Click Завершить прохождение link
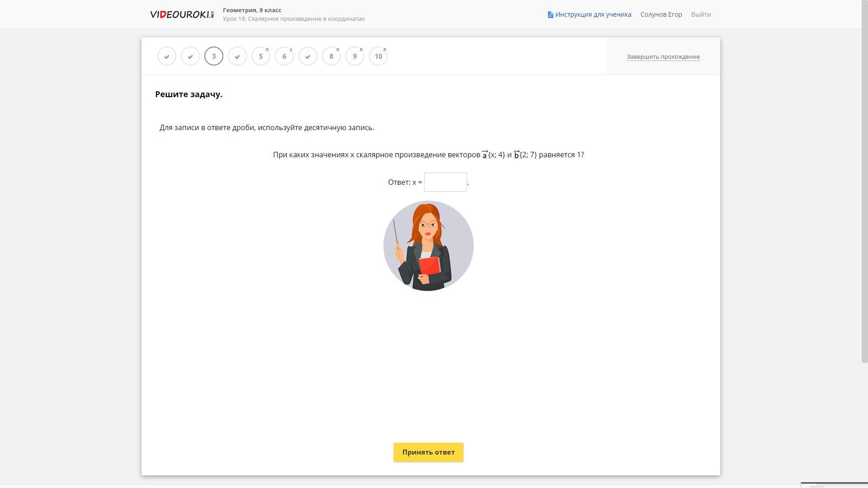The image size is (868, 488). tap(663, 57)
